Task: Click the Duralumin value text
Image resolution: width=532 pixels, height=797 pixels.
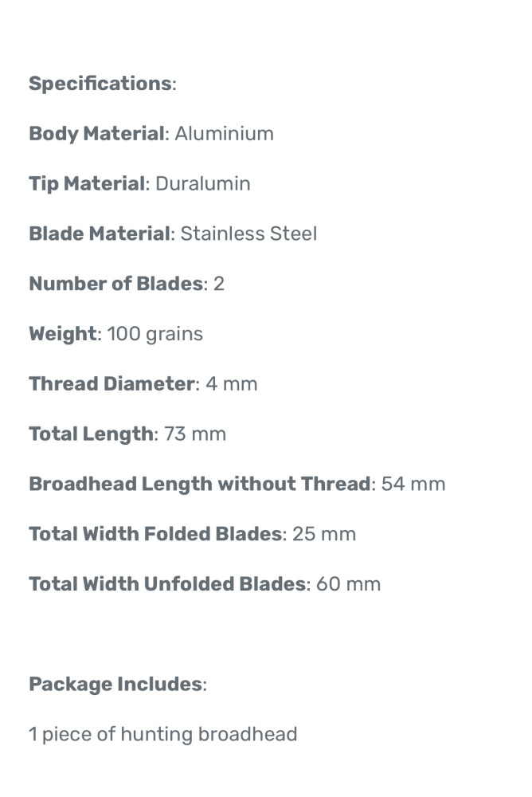Action: [x=202, y=184]
